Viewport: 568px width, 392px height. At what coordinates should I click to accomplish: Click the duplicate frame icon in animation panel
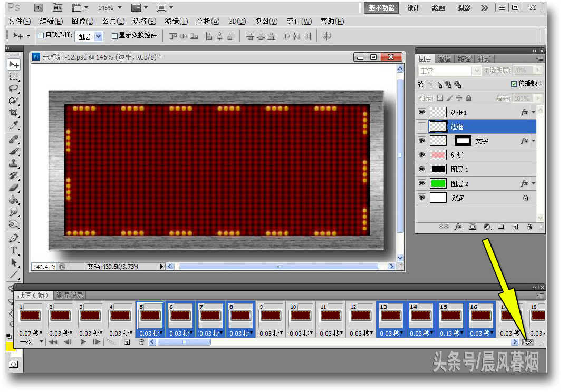[x=127, y=342]
